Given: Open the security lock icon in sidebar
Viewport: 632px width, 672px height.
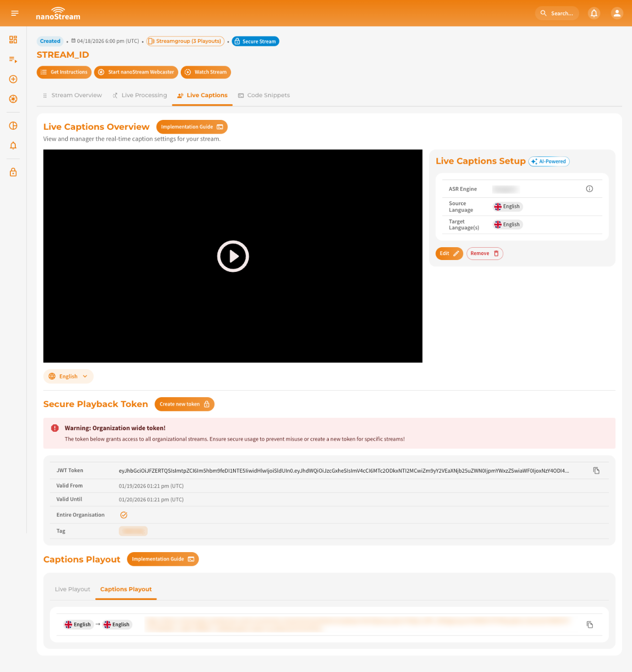Looking at the screenshot, I should pos(13,172).
